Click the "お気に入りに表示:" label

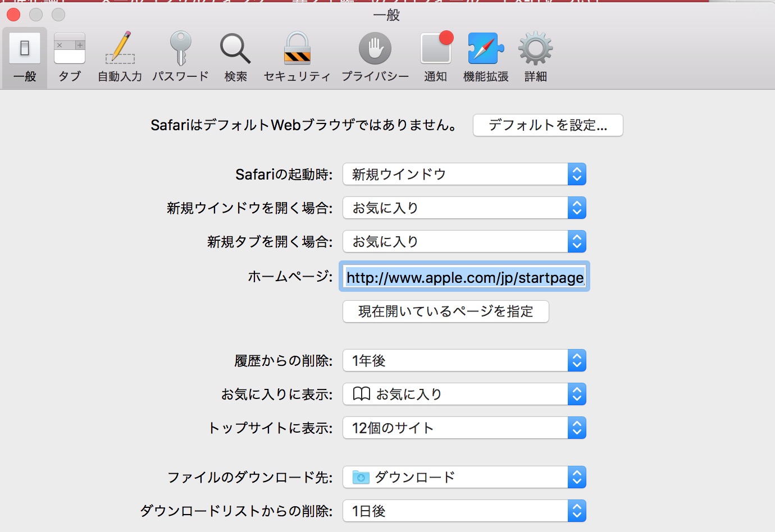[x=276, y=395]
